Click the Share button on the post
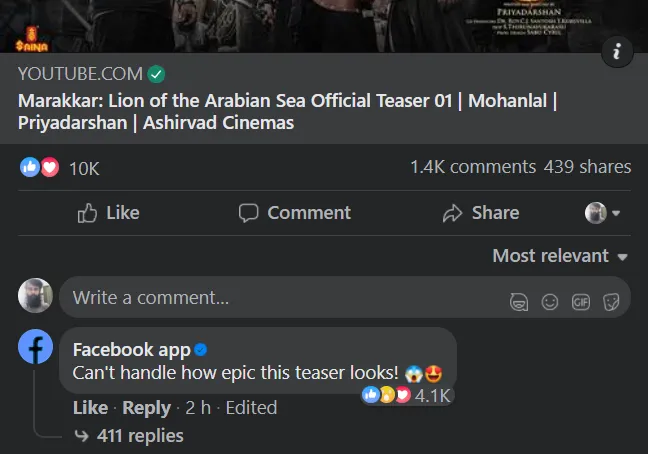The image size is (648, 454). point(480,213)
